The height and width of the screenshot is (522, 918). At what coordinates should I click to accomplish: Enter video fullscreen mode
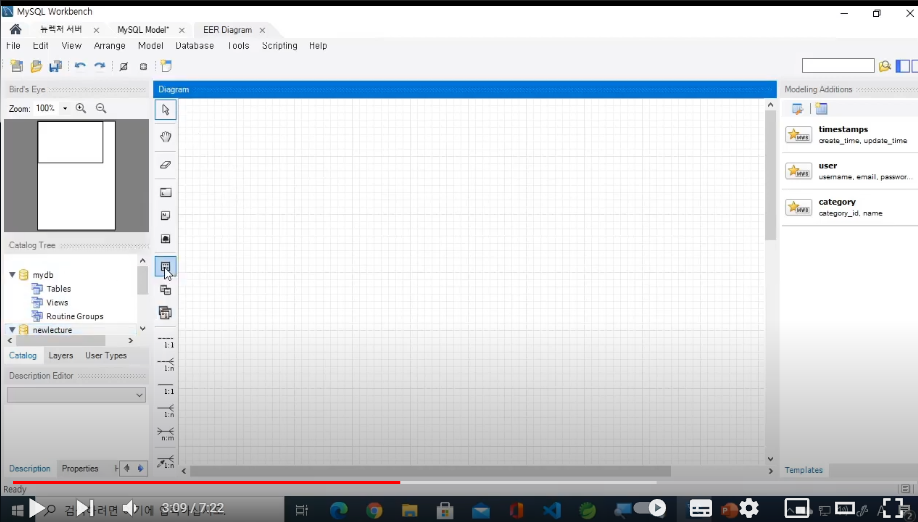pyautogui.click(x=895, y=508)
